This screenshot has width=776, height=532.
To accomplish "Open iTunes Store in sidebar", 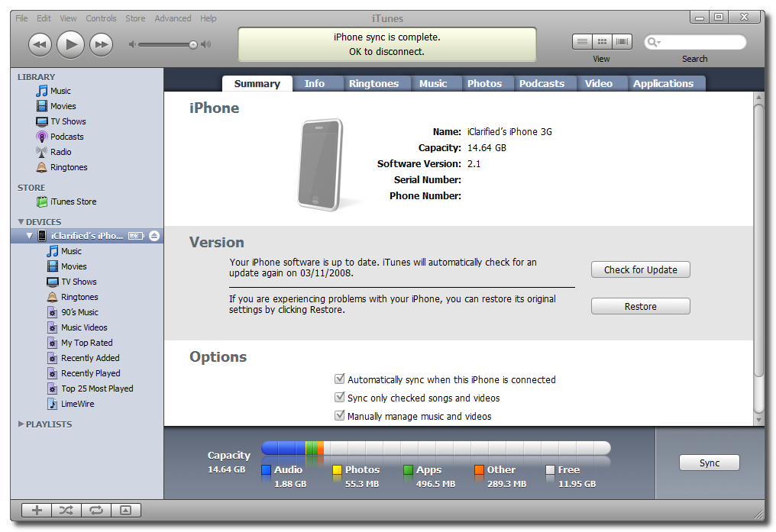I will point(73,202).
